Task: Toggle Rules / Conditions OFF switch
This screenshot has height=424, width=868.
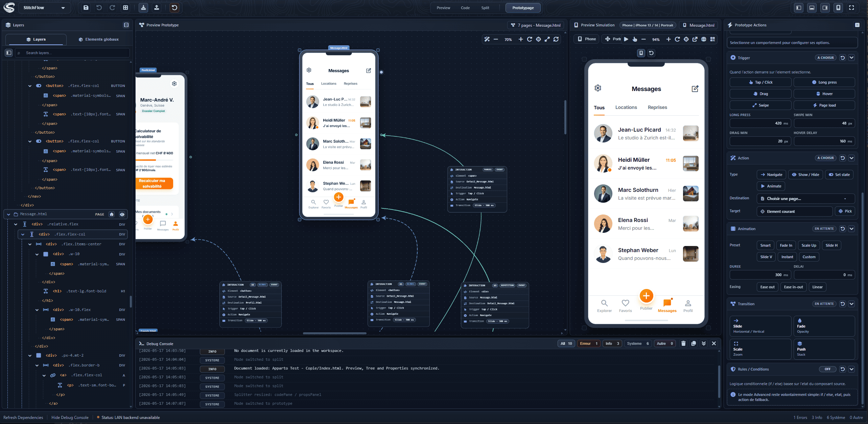Action: coord(827,369)
